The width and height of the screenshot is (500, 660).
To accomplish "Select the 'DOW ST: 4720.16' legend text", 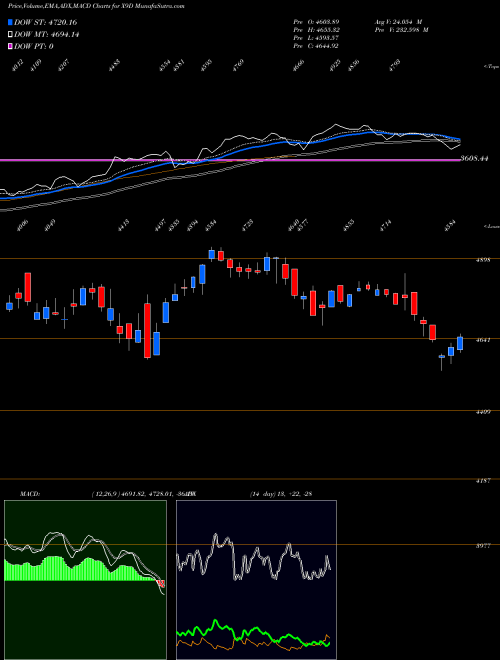I will tap(45, 23).
